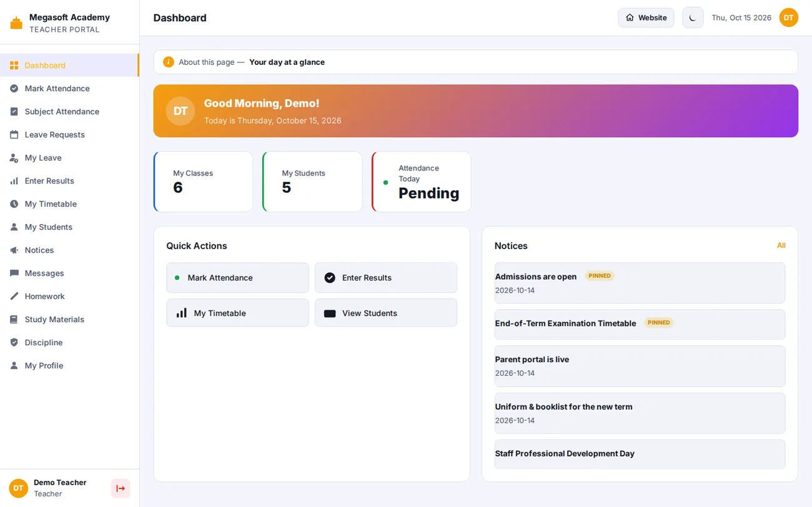Open the DT user avatar in the header
Image resolution: width=812 pixels, height=507 pixels.
point(789,17)
